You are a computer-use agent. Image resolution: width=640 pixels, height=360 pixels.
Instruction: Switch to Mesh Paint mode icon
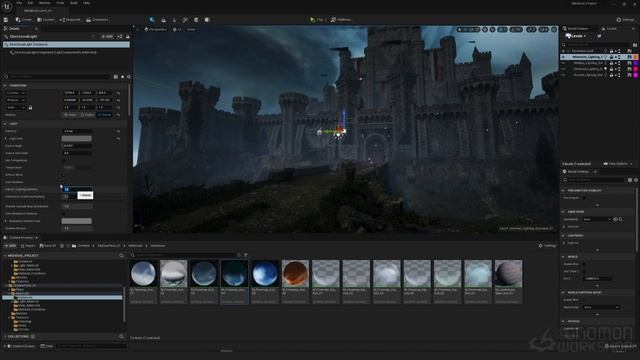[x=185, y=20]
